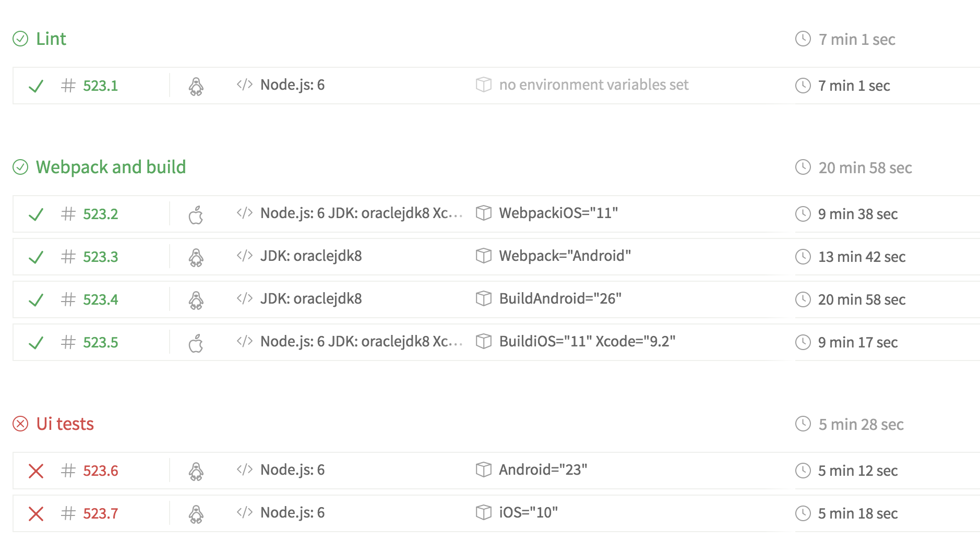Click the language icon next to Node.js: 6
This screenshot has width=980, height=553.
(245, 85)
